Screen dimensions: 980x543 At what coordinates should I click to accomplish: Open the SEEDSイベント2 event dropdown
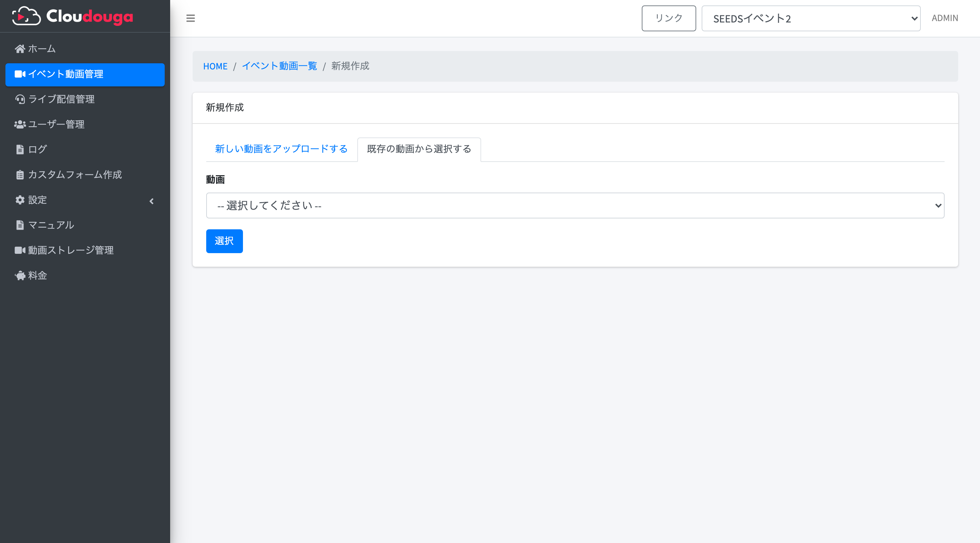811,18
